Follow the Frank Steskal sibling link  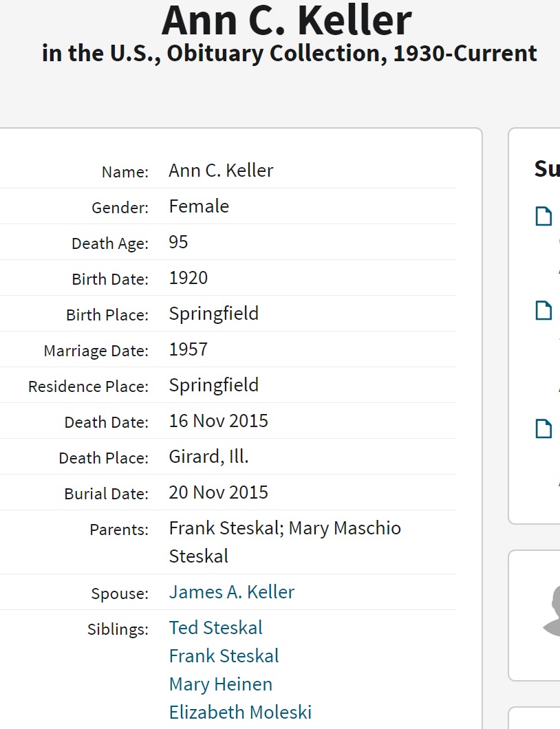point(224,656)
